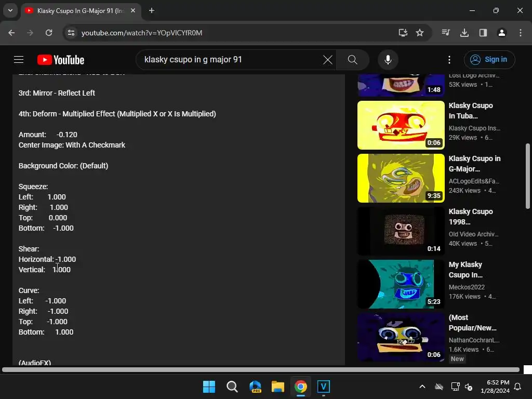Click the Curve: heading text
Image resolution: width=532 pixels, height=399 pixels.
click(x=29, y=290)
